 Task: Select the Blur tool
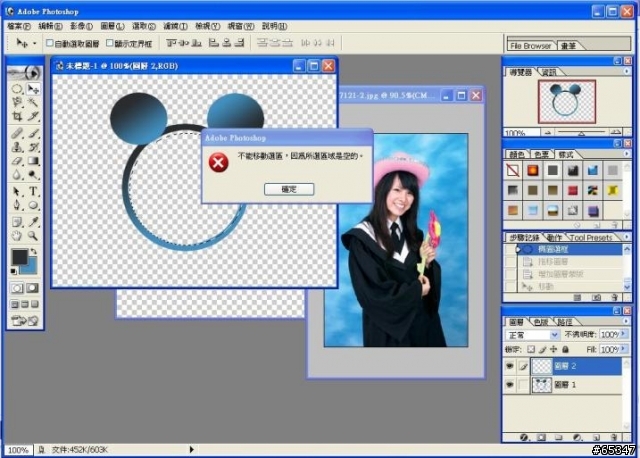17,175
